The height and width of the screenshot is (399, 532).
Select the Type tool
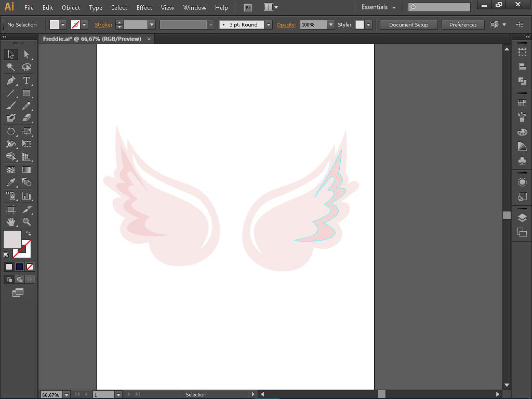pos(26,81)
